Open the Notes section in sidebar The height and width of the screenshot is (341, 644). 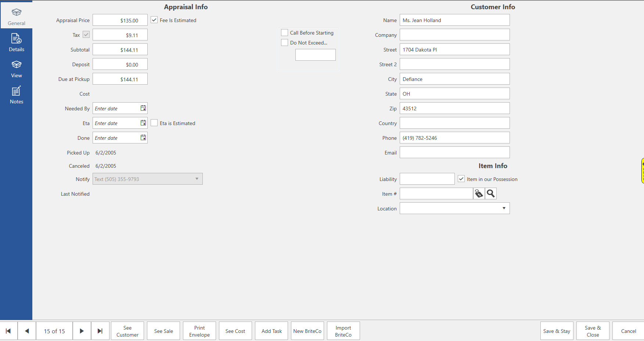click(16, 95)
